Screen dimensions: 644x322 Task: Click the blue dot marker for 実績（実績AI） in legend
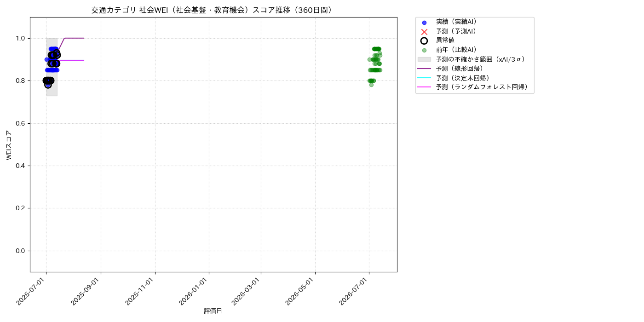pos(424,23)
